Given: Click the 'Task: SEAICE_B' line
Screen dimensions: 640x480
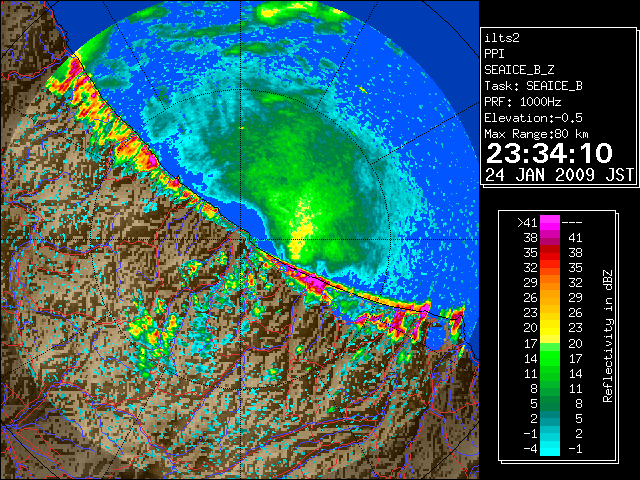Looking at the screenshot, I should point(533,86).
